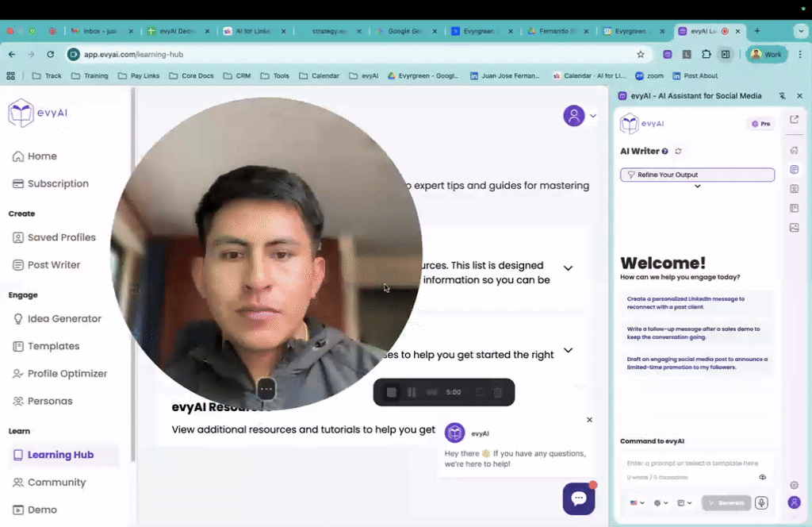812x527 pixels.
Task: Pin the evyAI side panel
Action: point(782,96)
